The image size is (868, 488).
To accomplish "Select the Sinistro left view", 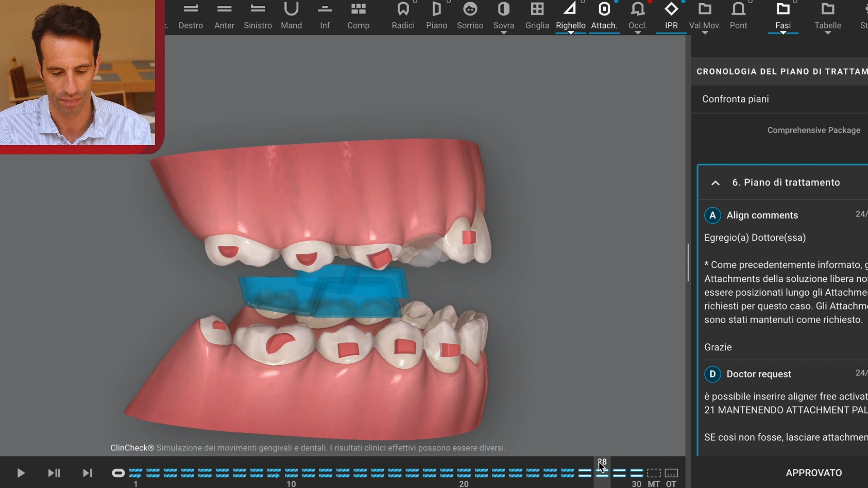I will 258,16.
